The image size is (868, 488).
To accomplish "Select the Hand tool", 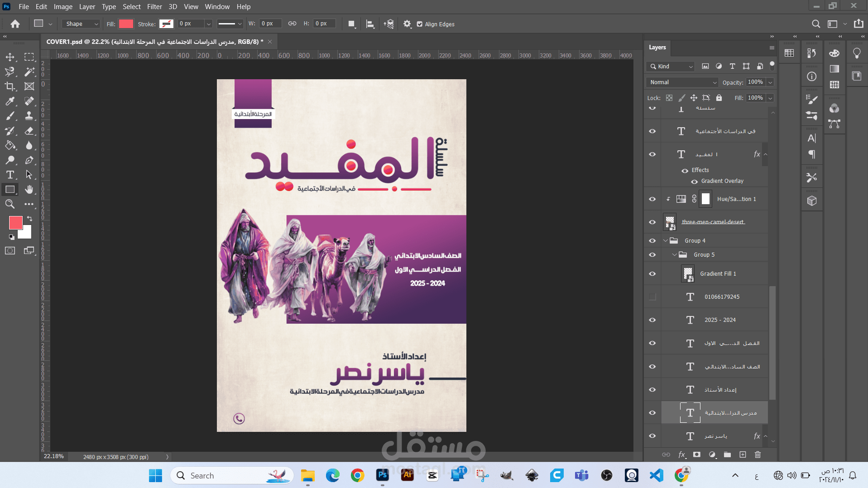I will [29, 189].
